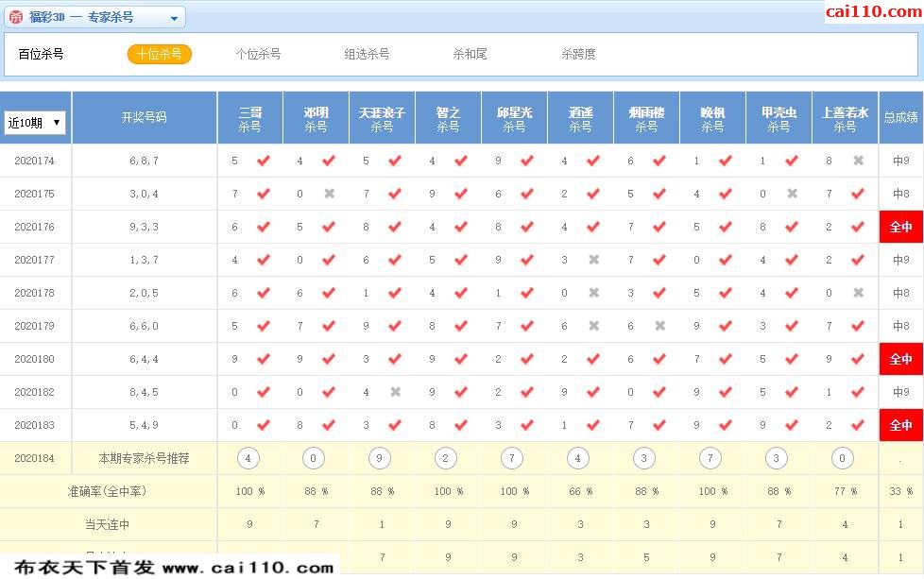The height and width of the screenshot is (579, 924).
Task: Open expert 智之 杀号 header
Action: click(448, 118)
